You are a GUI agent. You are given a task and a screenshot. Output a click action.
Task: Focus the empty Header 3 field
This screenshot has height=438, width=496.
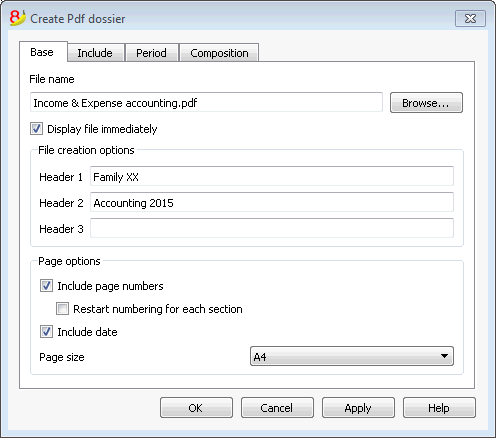[272, 228]
